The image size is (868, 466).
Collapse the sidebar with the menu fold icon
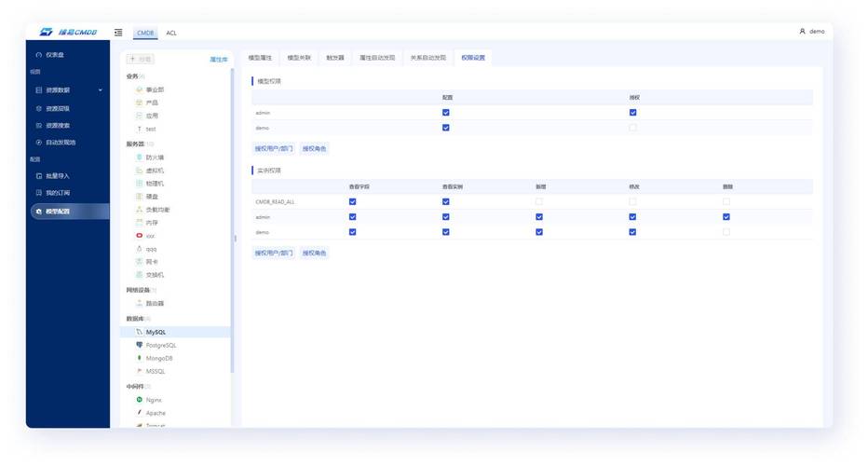tap(118, 33)
